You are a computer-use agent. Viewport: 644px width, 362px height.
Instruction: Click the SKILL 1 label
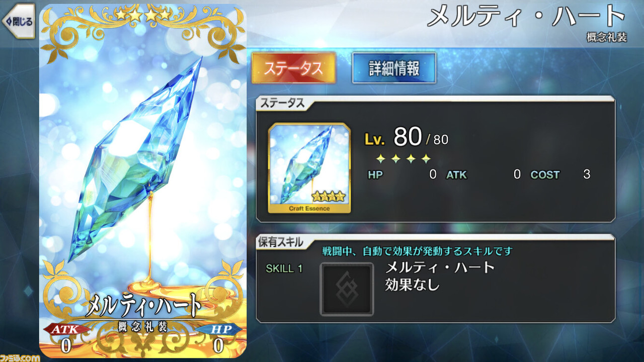tap(284, 268)
